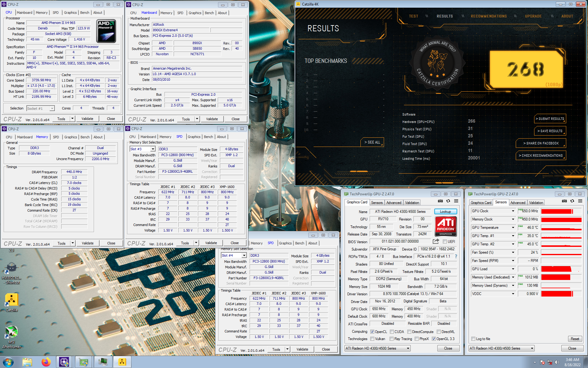Click BIOS export share icon in GPU-Z
This screenshot has height=368, width=588.
(x=436, y=241)
